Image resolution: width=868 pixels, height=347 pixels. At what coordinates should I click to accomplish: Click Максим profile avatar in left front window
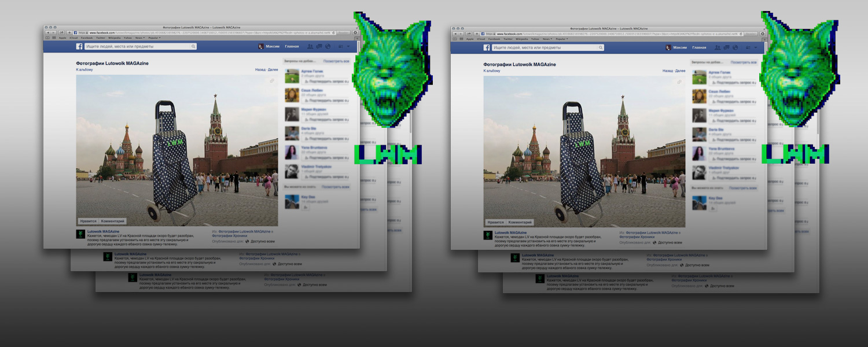261,46
